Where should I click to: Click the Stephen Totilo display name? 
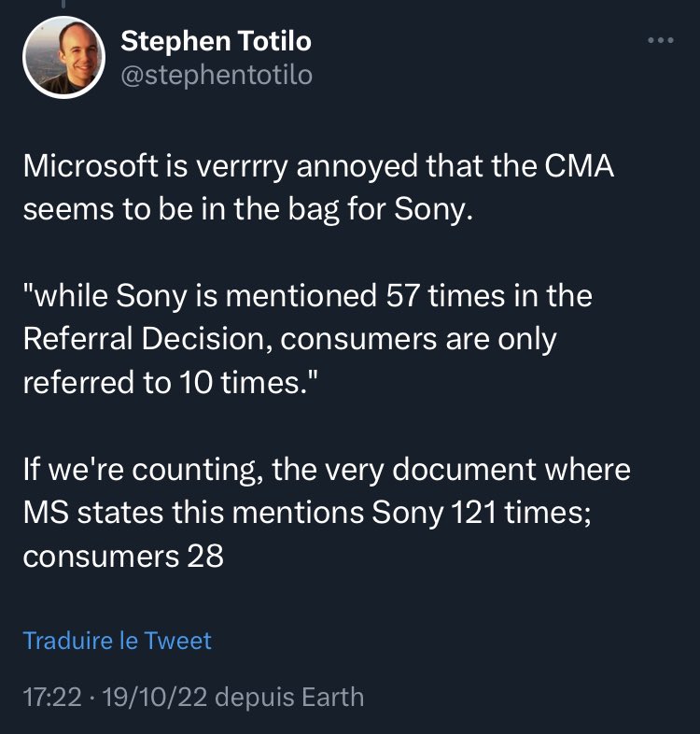pyautogui.click(x=217, y=41)
